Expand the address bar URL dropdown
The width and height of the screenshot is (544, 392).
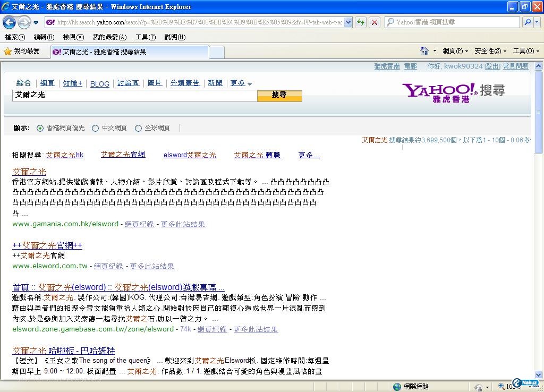348,22
